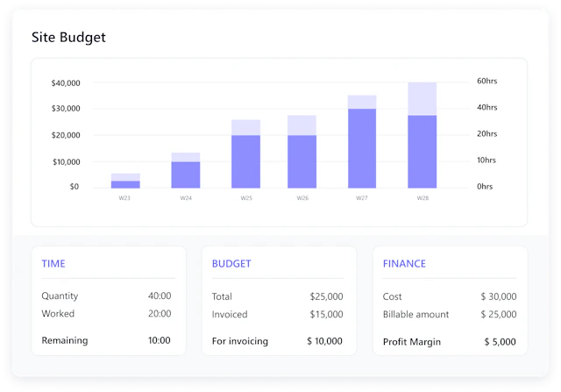Click the W26 week label
Screen dimensions: 561x392
pyautogui.click(x=302, y=198)
